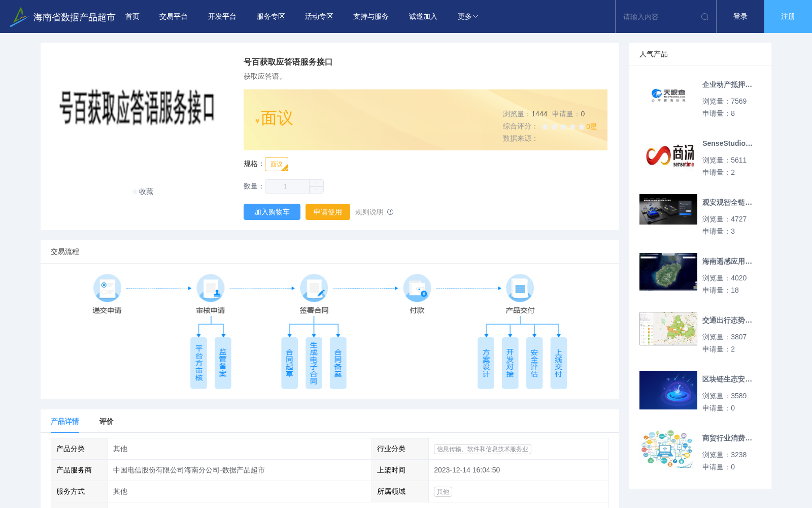Click the 申请使用 button

point(328,212)
